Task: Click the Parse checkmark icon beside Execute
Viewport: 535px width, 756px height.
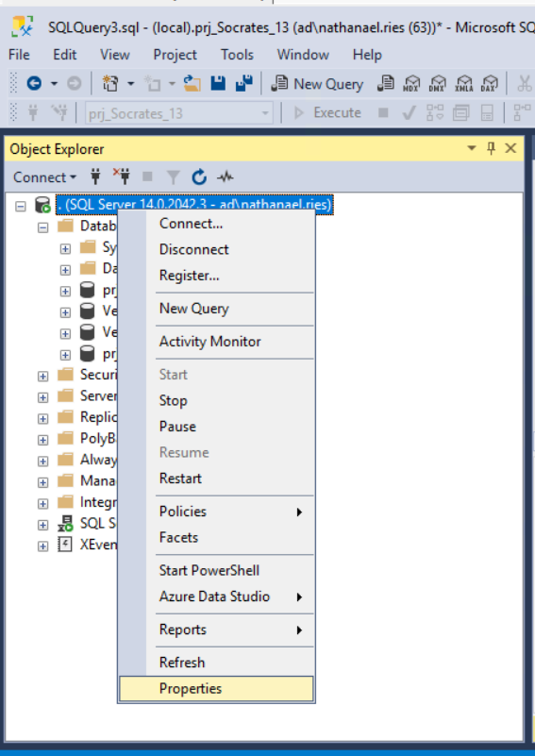Action: 409,113
